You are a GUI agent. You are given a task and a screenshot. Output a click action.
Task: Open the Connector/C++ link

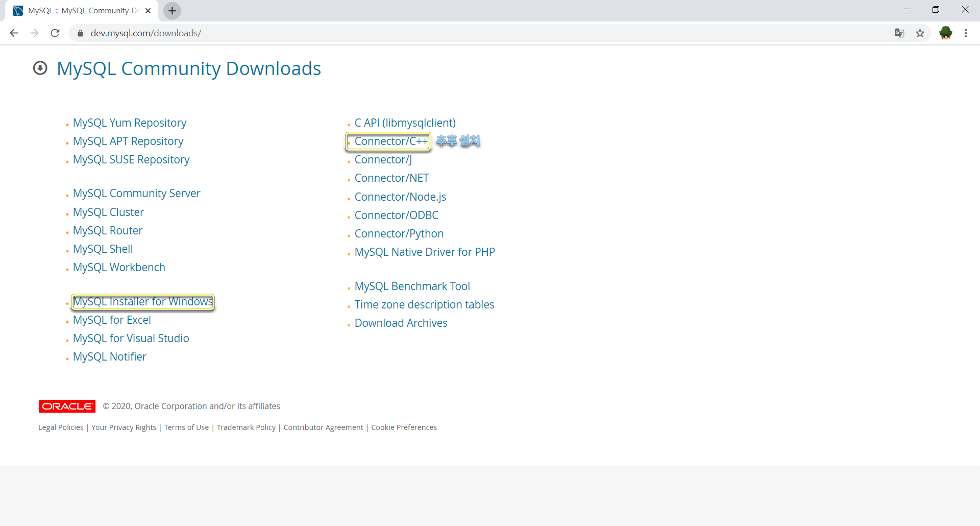[x=391, y=141]
